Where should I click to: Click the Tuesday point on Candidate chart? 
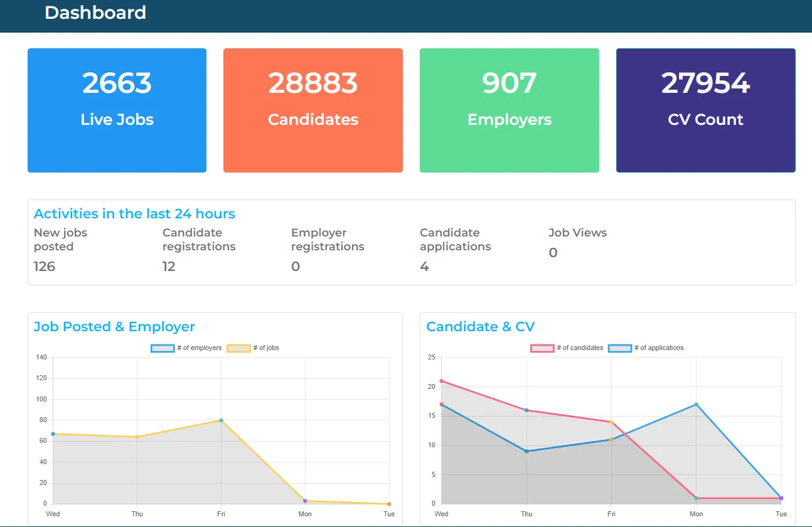(x=781, y=498)
